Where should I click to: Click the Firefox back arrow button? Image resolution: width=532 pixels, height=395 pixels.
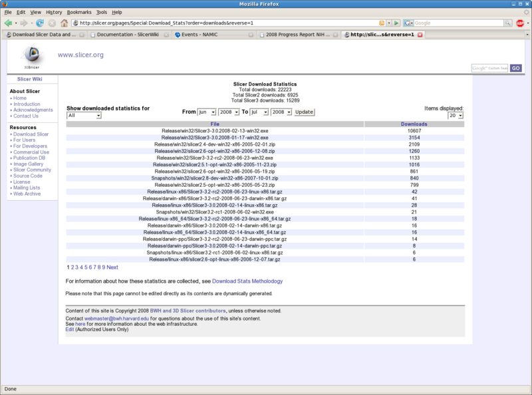[9, 23]
